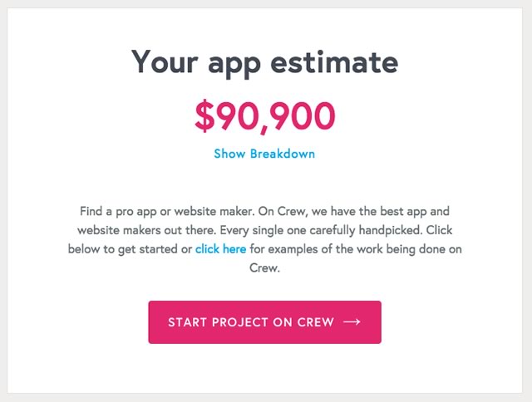This screenshot has width=532, height=402.
Task: Click the 'below to get started or' text
Action: 130,249
